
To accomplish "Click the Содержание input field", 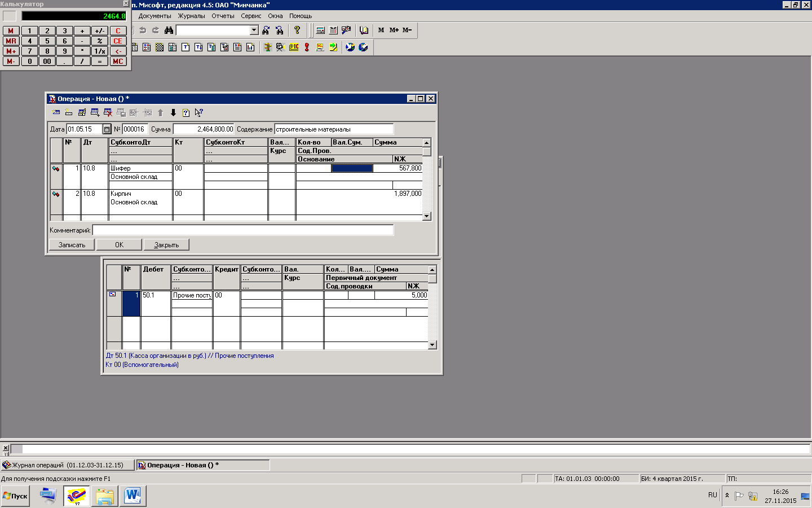I will (x=334, y=129).
